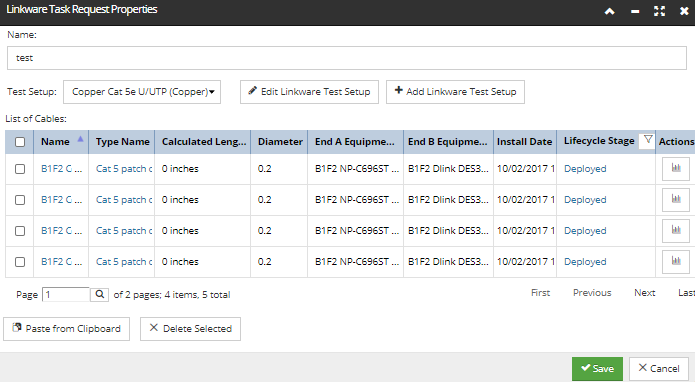The height and width of the screenshot is (382, 695).
Task: Click the chart icon in first cable row
Action: click(x=675, y=169)
